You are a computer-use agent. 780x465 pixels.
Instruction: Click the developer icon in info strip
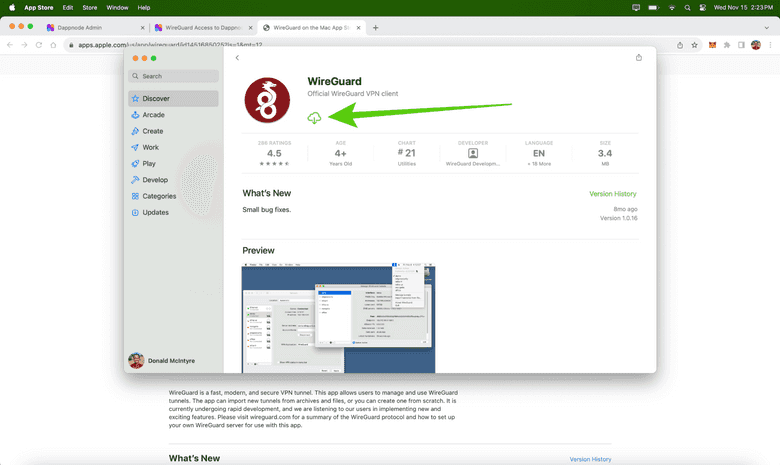pyautogui.click(x=473, y=153)
